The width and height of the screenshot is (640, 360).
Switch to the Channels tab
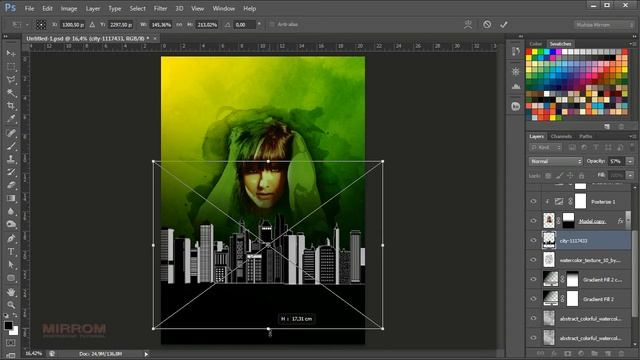pos(561,136)
